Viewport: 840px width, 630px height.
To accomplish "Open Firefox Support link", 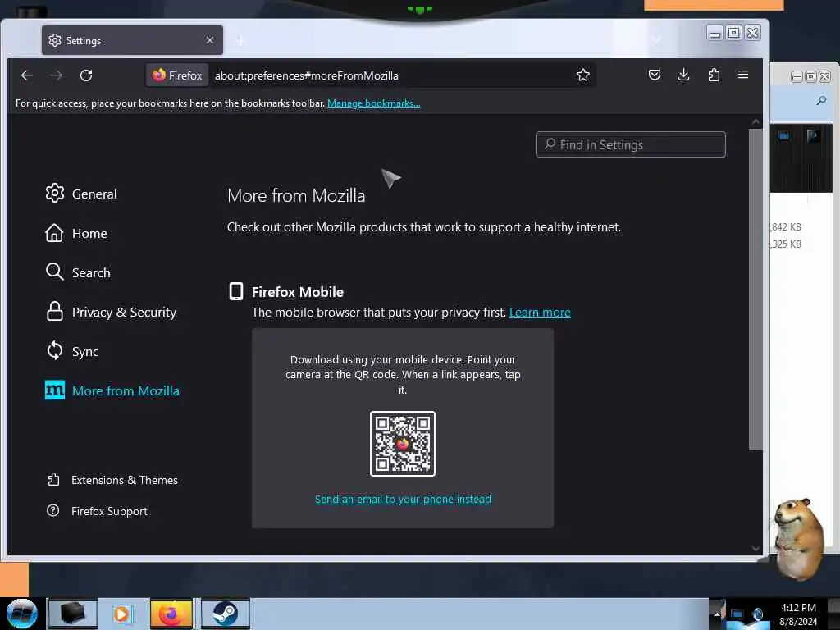I will [x=98, y=511].
